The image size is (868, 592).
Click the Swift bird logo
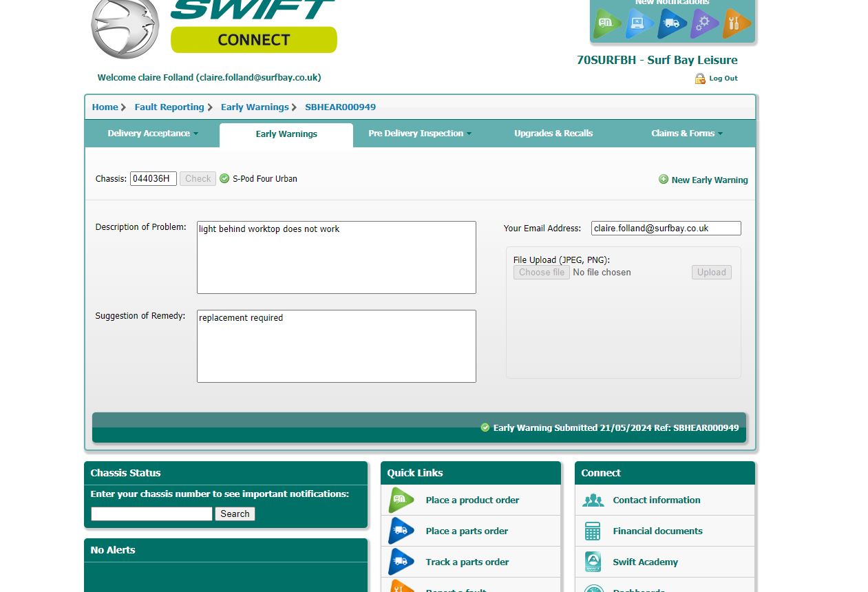click(x=125, y=28)
